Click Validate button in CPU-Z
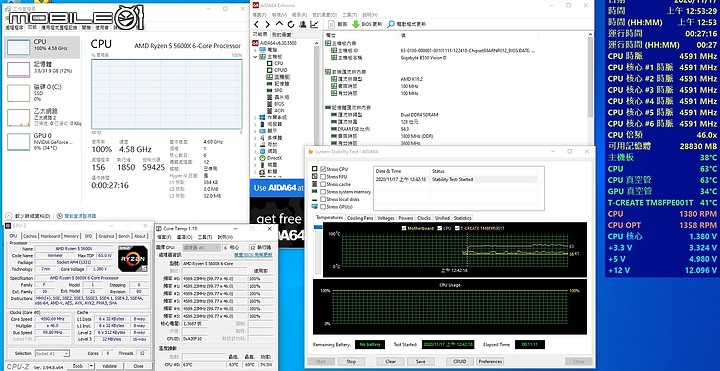The image size is (720, 371). (109, 366)
